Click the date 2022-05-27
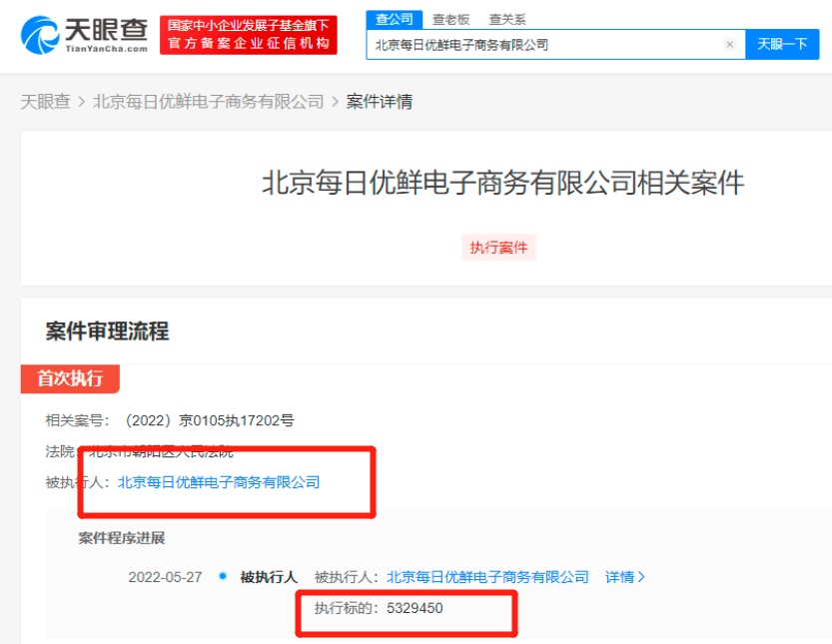 165,577
